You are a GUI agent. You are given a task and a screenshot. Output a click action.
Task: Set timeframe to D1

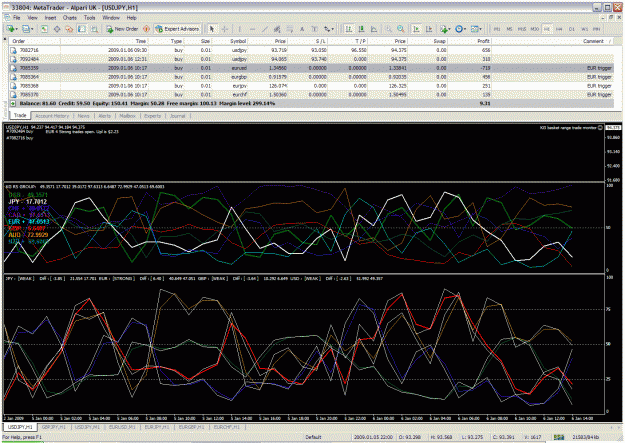(572, 29)
